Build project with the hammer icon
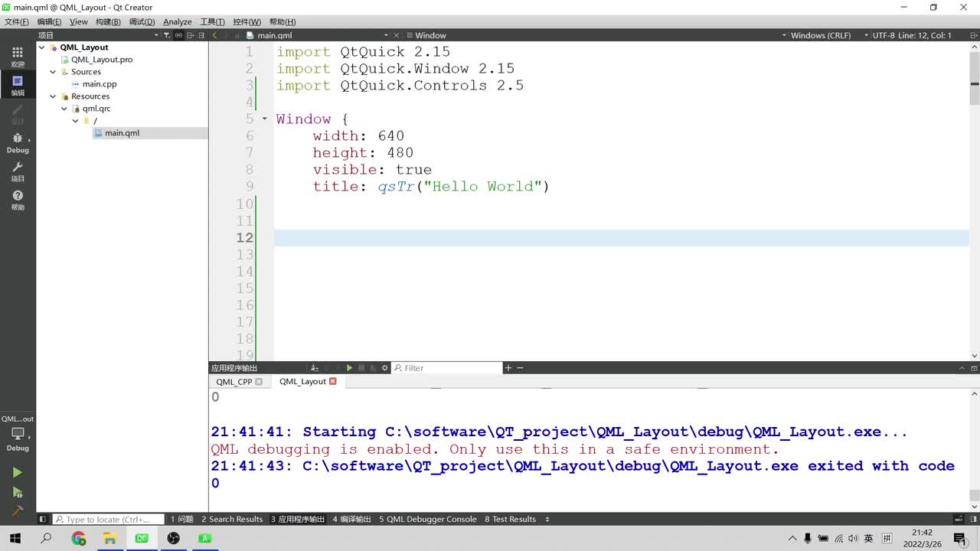 pos(18,510)
